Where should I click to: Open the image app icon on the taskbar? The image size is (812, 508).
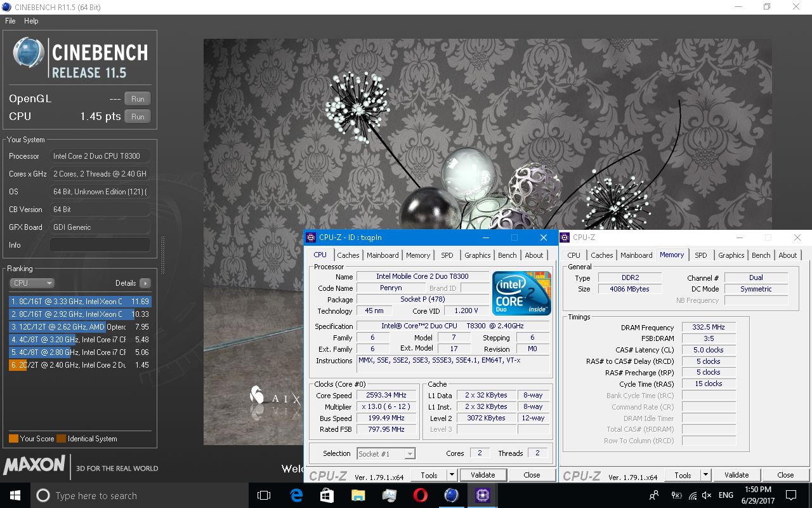pos(389,495)
